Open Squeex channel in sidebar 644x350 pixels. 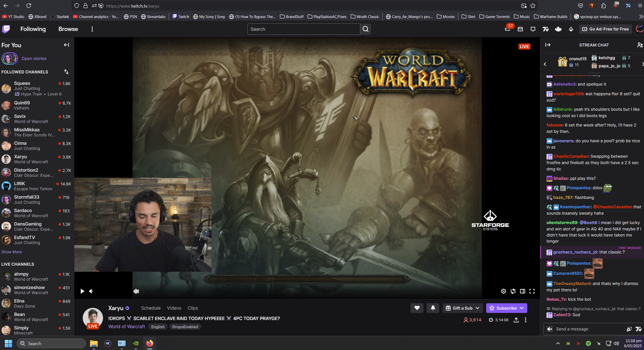[x=37, y=88]
